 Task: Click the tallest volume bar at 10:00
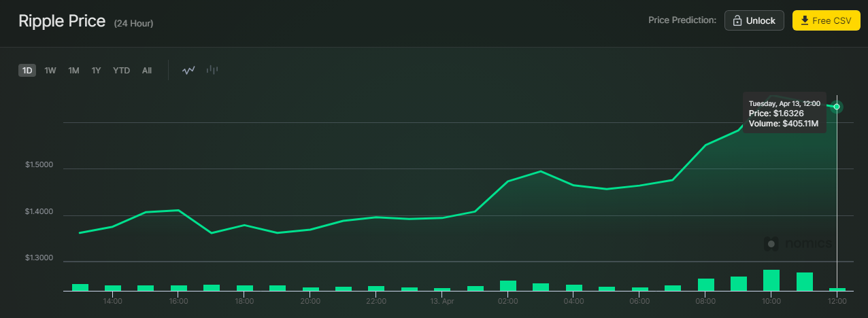[x=771, y=280]
